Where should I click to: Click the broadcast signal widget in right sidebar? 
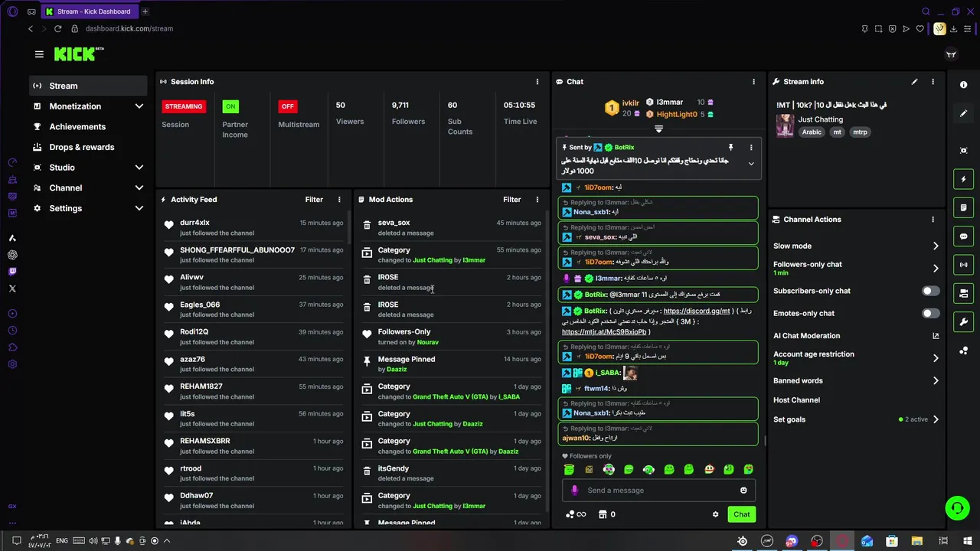click(x=964, y=265)
